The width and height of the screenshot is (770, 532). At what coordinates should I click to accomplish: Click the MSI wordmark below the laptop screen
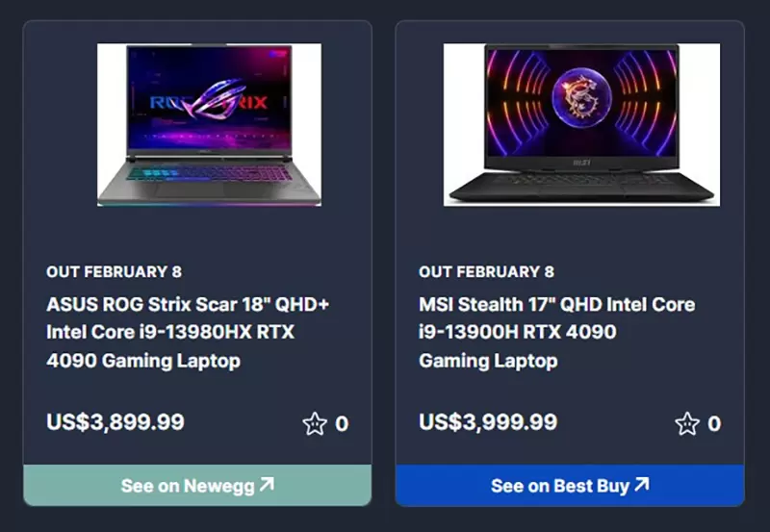pyautogui.click(x=581, y=163)
